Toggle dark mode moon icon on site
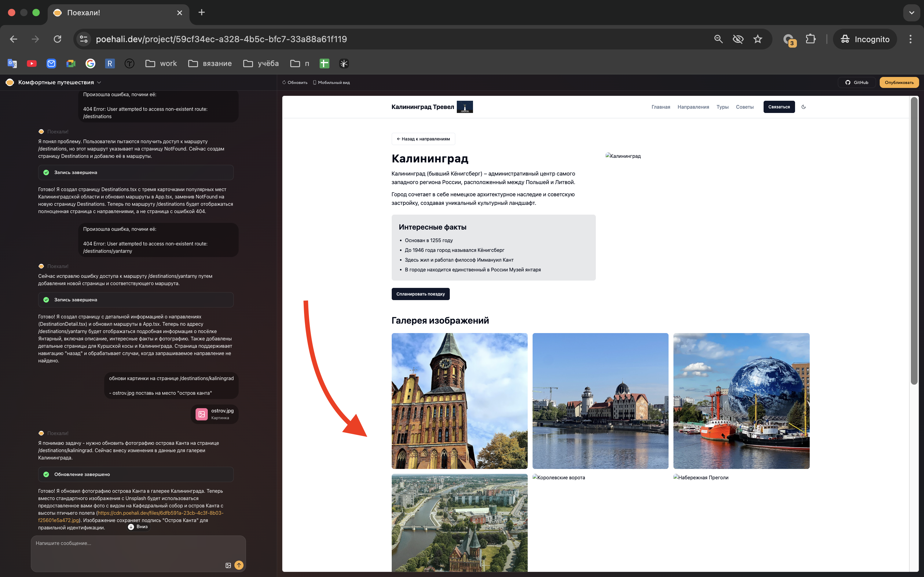The width and height of the screenshot is (924, 577). coord(803,107)
